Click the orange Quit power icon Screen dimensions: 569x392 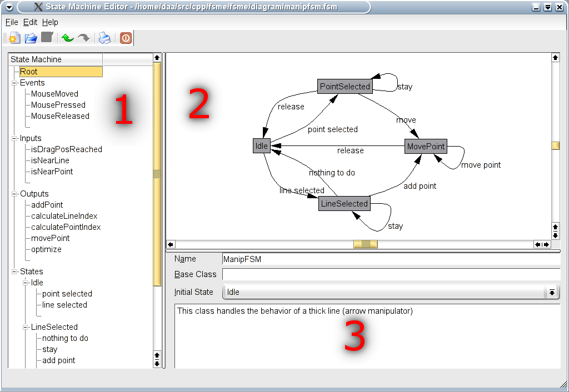[126, 38]
